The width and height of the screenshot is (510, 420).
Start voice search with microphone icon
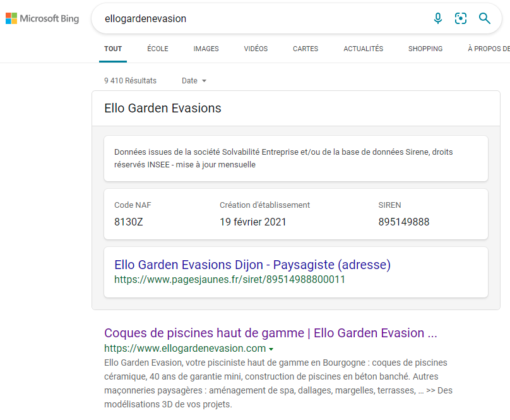(x=438, y=18)
